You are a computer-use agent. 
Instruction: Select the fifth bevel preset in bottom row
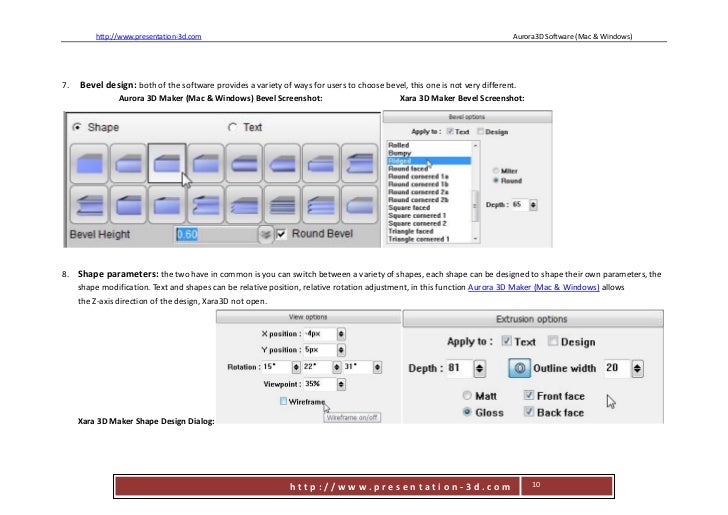click(244, 205)
